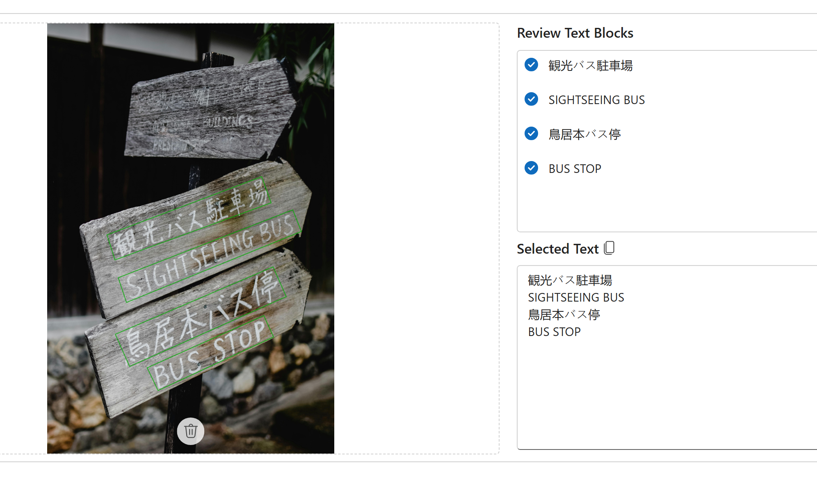Select the 観光バス駐車場 label in review list
The width and height of the screenshot is (817, 504).
(591, 66)
